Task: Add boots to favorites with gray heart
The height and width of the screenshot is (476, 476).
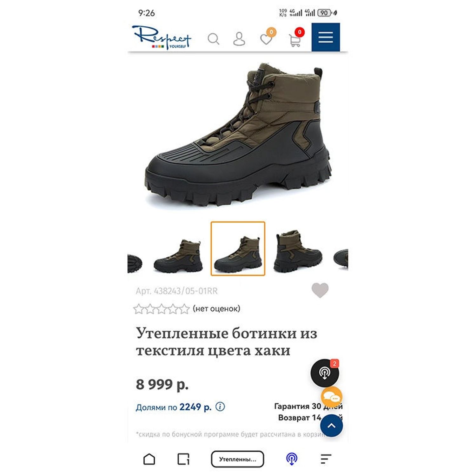Action: [320, 290]
